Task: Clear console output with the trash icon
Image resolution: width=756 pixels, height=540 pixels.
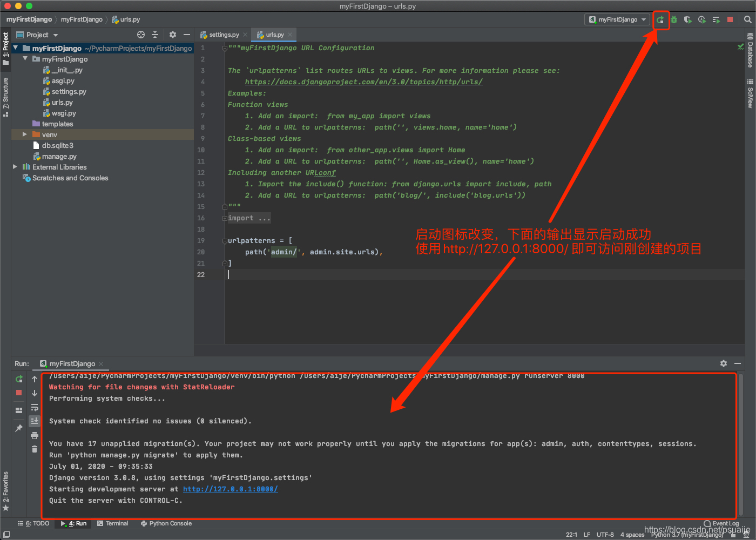Action: tap(35, 449)
